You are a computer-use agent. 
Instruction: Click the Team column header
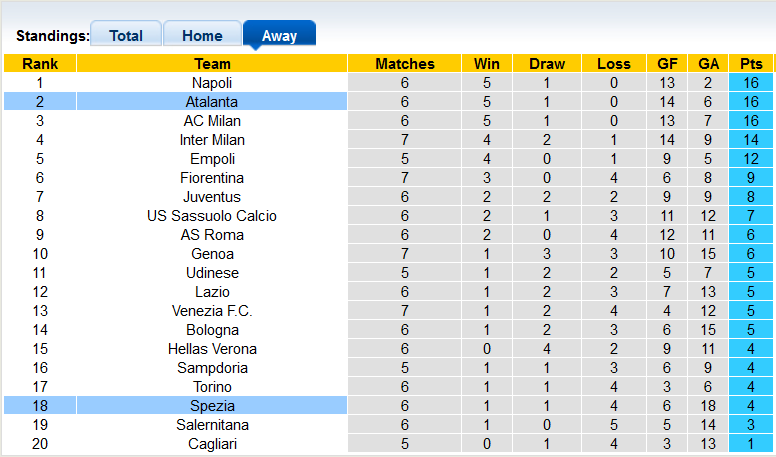pos(212,64)
